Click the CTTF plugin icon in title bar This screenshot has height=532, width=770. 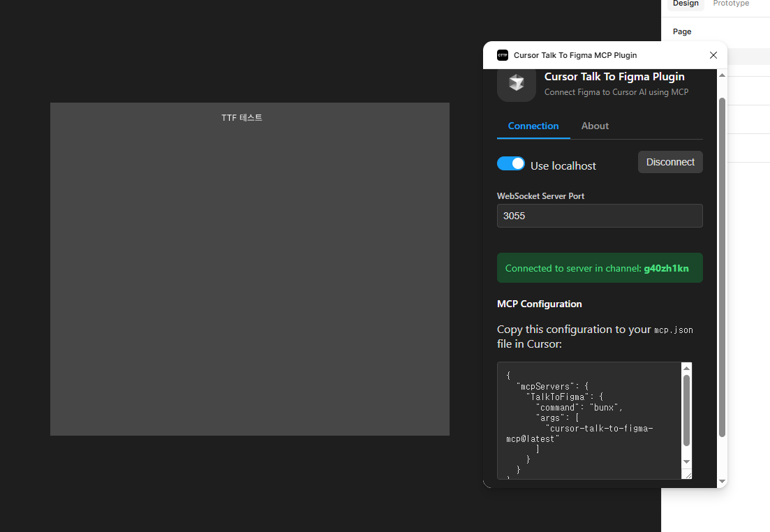(x=503, y=55)
